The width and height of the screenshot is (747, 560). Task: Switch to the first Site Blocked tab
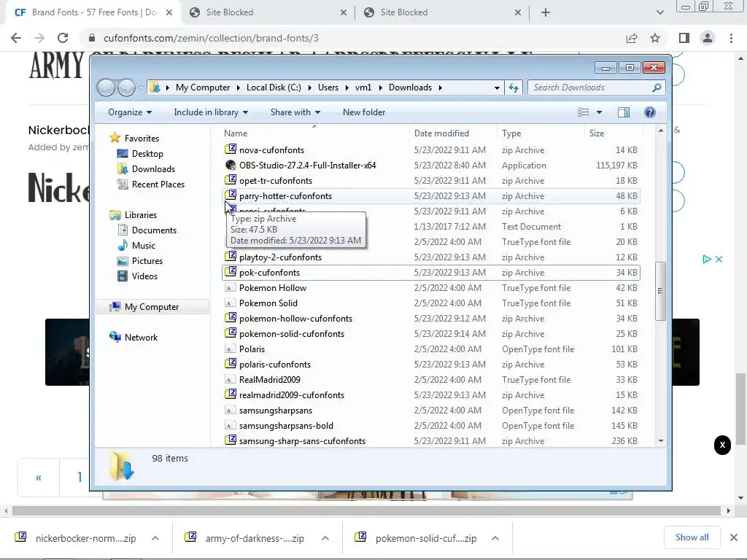[x=268, y=12]
